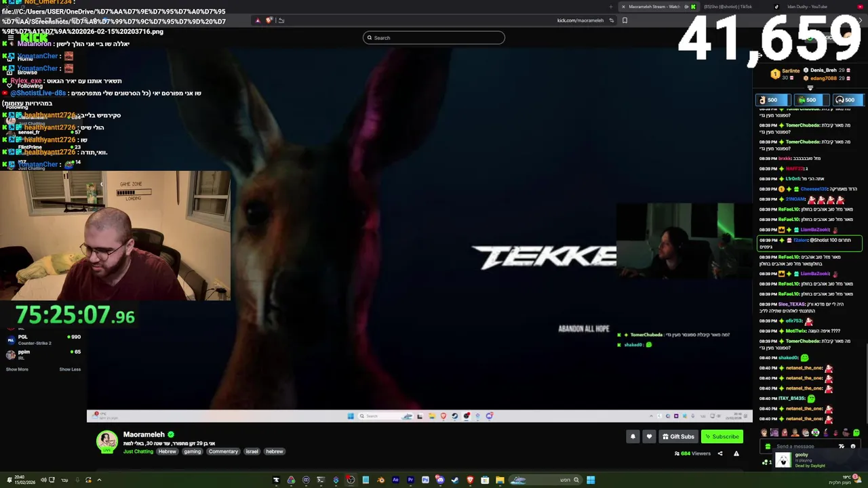Viewport: 868px width, 488px height.
Task: Click MotiTwix username in chat
Action: (796, 331)
